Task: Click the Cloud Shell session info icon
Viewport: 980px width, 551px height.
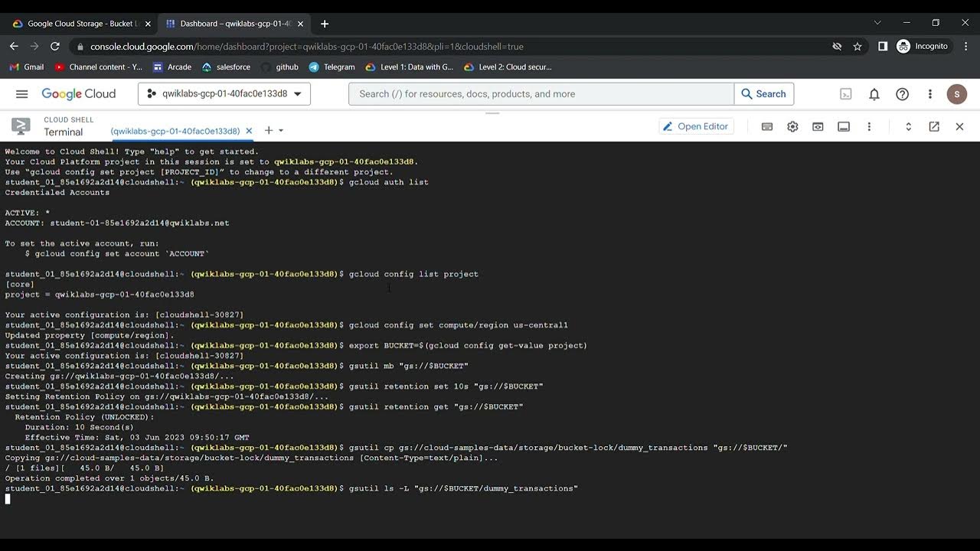Action: click(844, 126)
